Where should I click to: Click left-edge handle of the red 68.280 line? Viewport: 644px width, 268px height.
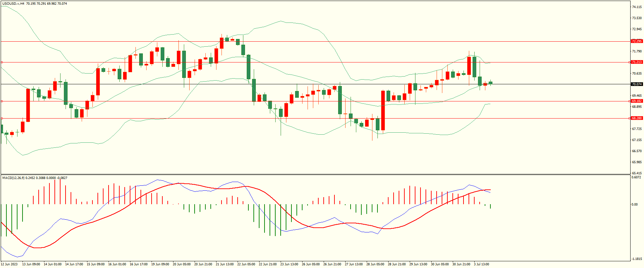click(2, 118)
